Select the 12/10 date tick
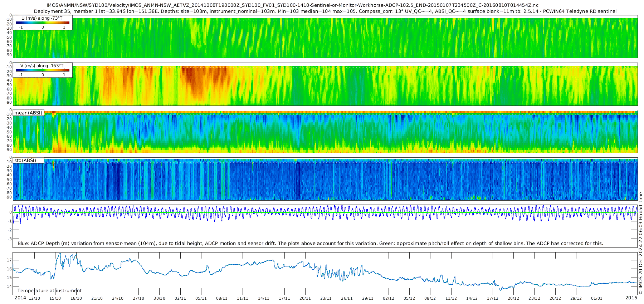 [34, 298]
